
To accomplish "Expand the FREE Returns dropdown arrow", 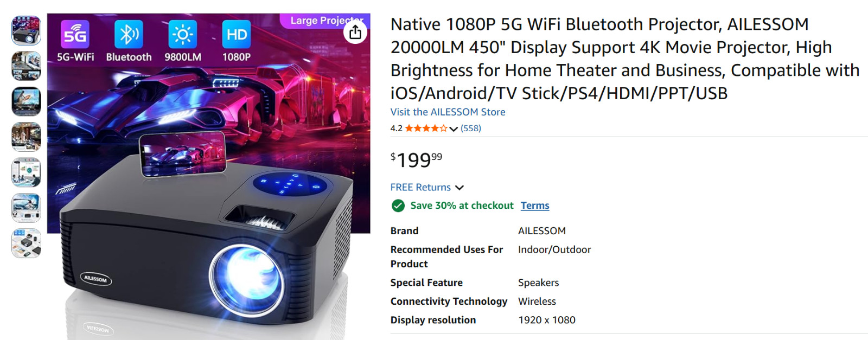I will point(459,188).
